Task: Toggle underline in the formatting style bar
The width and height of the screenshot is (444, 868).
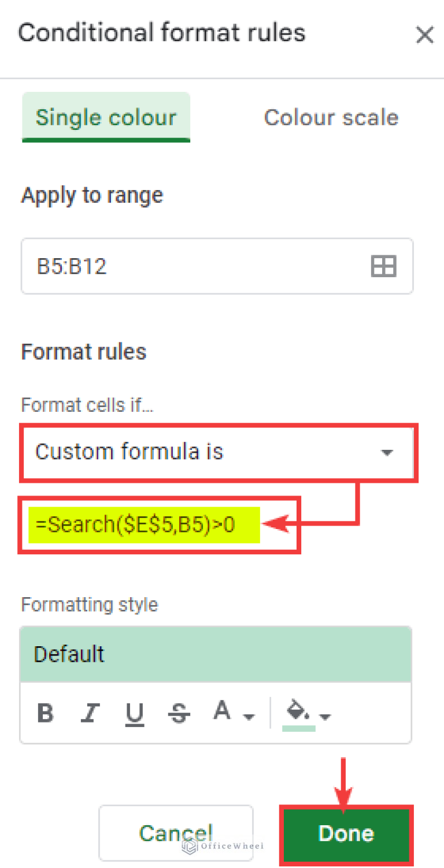Action: 135,713
